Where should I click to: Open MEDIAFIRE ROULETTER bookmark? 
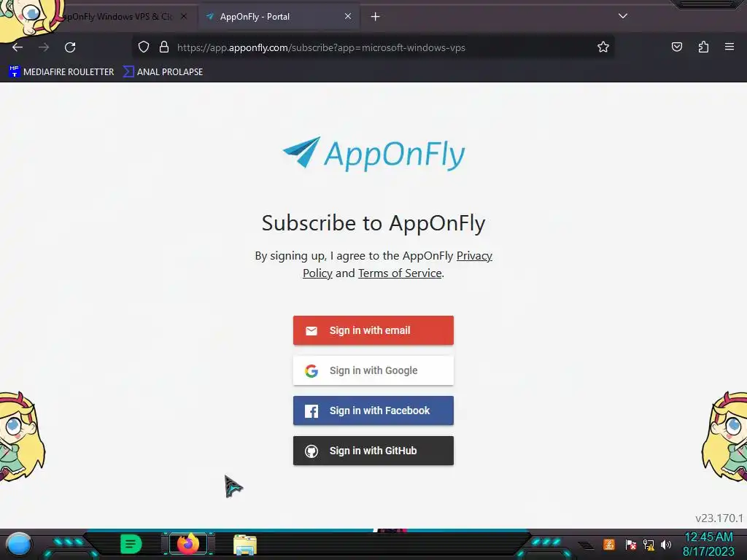click(x=61, y=72)
